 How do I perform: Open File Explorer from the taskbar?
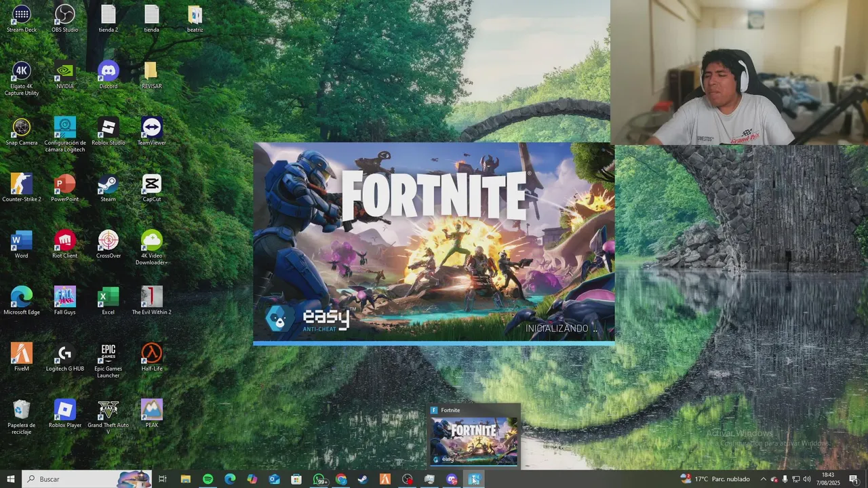[185, 479]
